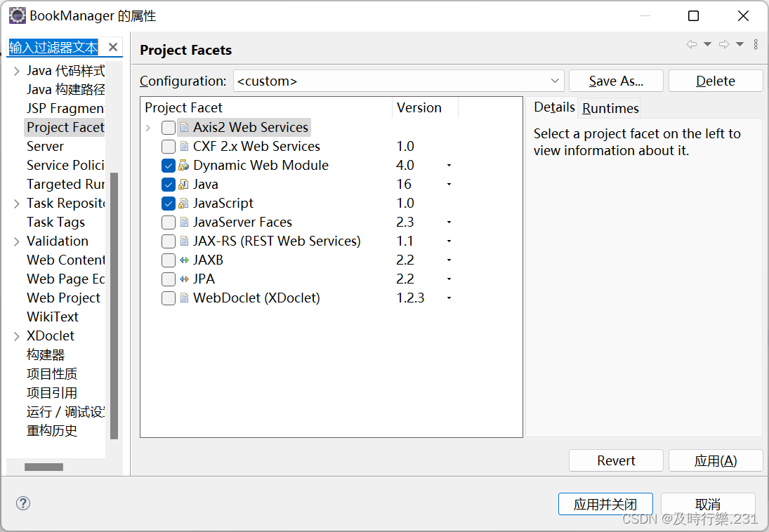Switch to the Runtimes tab
This screenshot has height=532, width=769.
610,108
